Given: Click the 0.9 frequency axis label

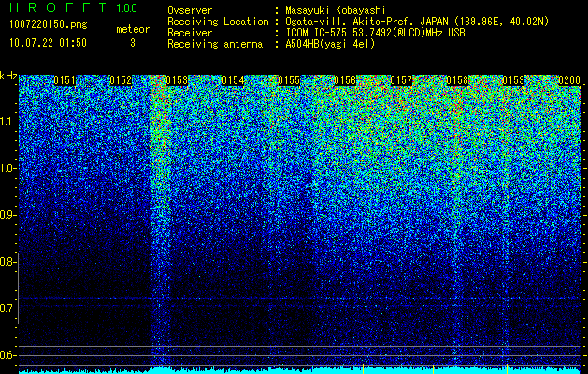Looking at the screenshot, I should [7, 215].
